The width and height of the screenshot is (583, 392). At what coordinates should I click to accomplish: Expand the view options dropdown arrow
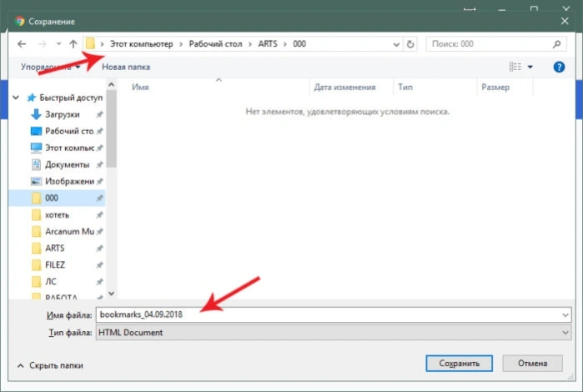pos(530,67)
